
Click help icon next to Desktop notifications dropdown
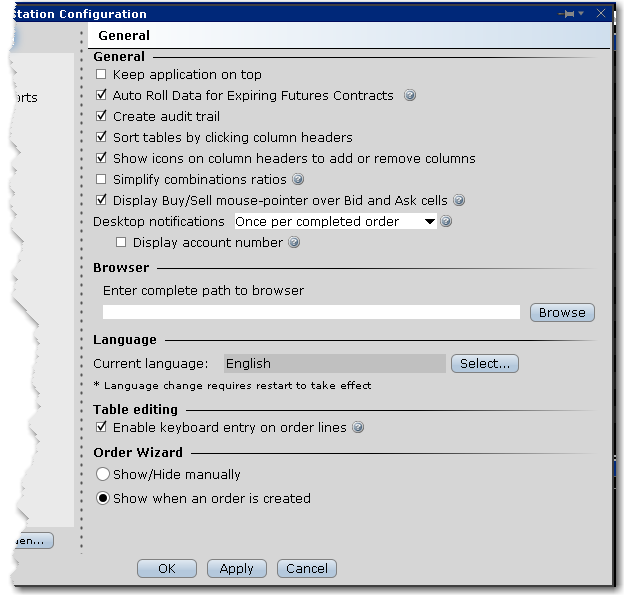[x=447, y=222]
